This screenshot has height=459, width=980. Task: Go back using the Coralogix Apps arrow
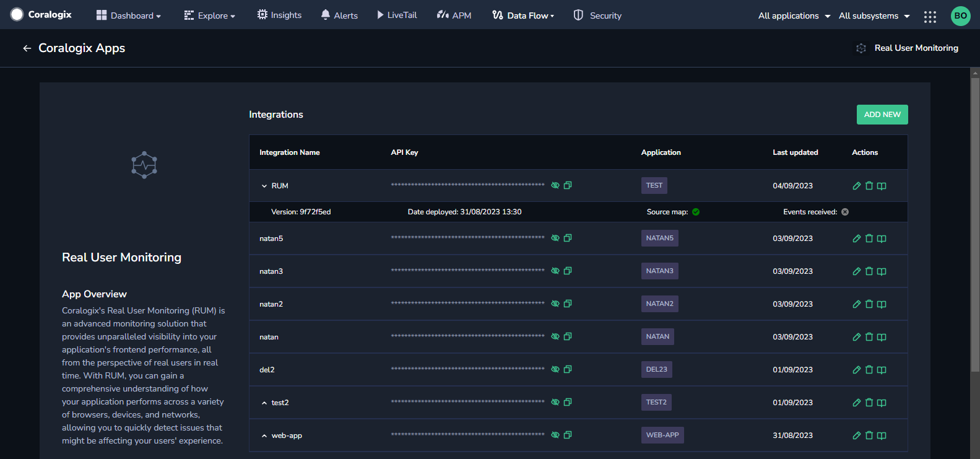pos(27,48)
